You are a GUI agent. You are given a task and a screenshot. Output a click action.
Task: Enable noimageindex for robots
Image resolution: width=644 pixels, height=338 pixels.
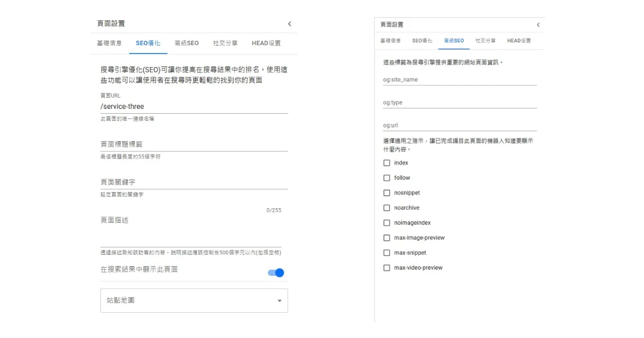point(386,223)
